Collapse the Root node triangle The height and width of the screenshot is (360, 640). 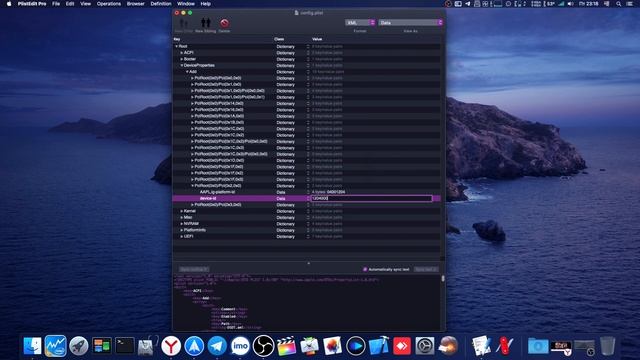[x=176, y=47]
